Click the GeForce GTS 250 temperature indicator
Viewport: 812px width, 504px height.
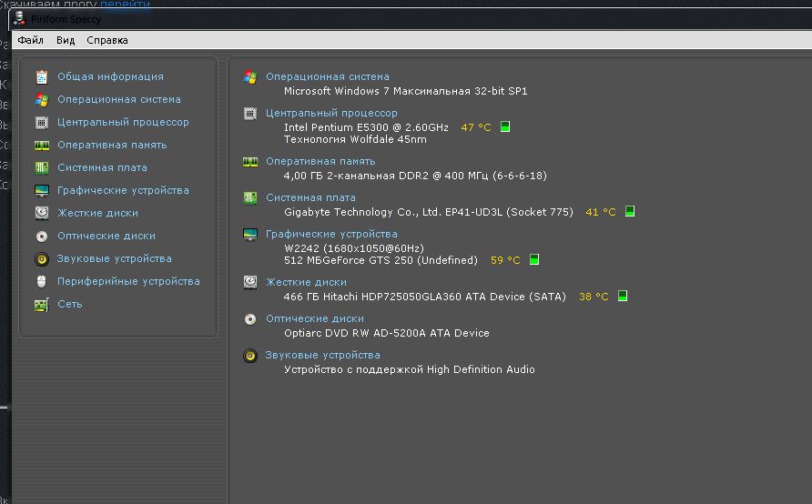pyautogui.click(x=534, y=260)
